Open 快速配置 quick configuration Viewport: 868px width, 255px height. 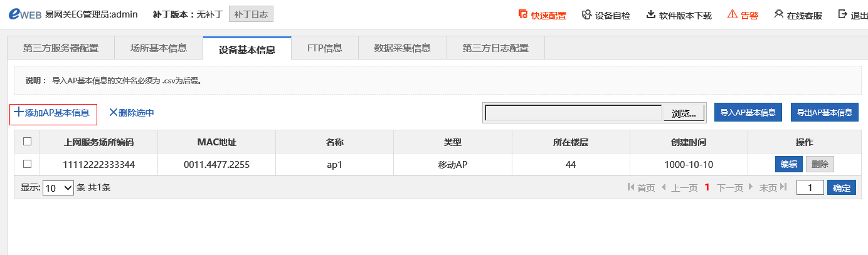tap(542, 15)
